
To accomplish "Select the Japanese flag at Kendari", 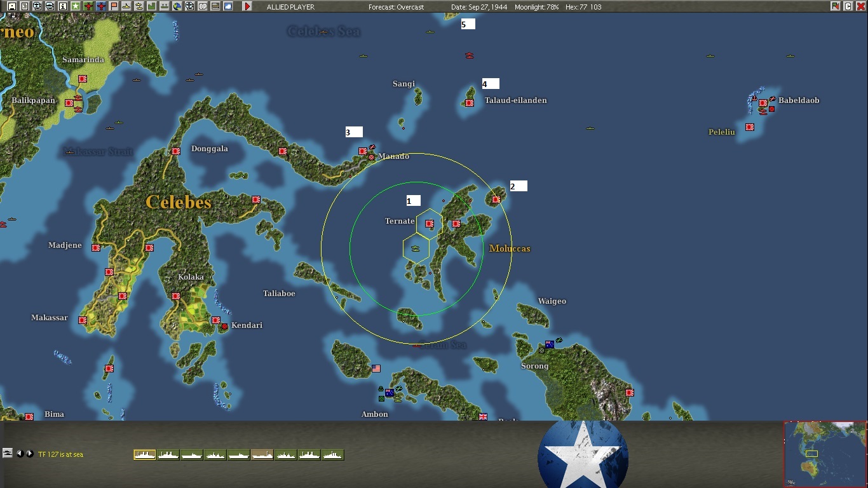I will tap(216, 320).
